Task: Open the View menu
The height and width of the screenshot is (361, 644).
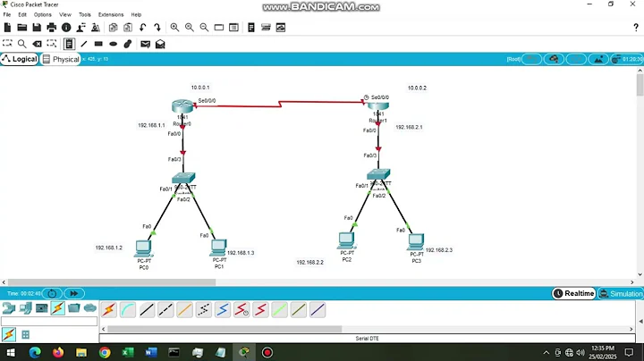Action: coord(65,14)
